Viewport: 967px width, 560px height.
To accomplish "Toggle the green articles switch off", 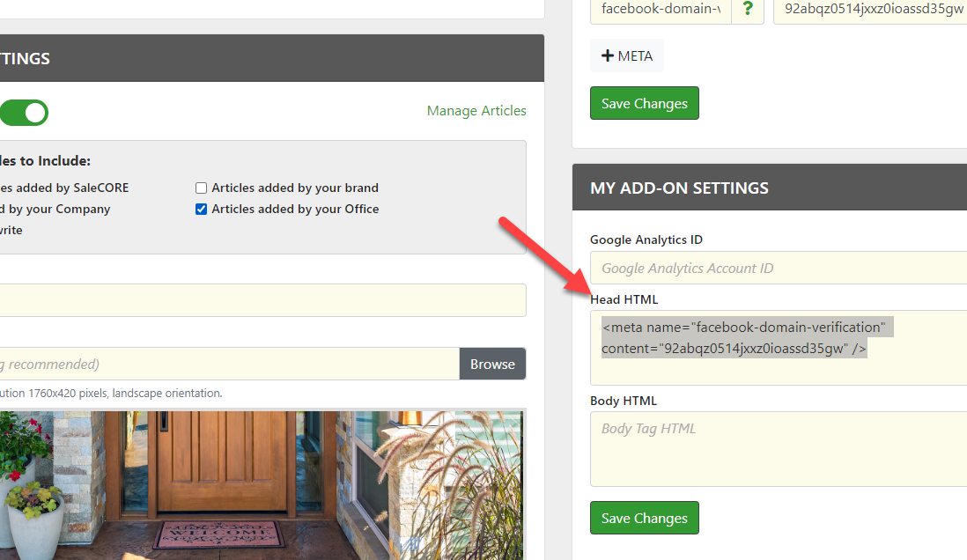I will tap(24, 112).
